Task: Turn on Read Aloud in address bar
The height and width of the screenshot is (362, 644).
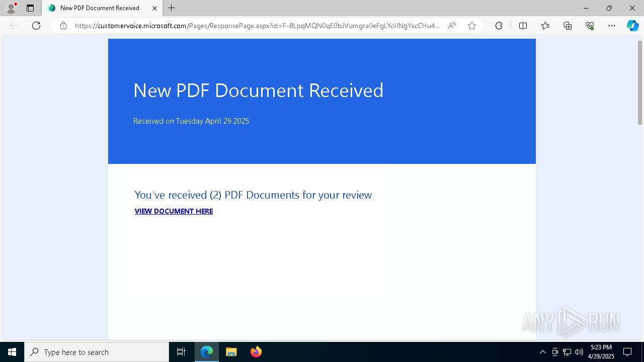Action: [452, 26]
